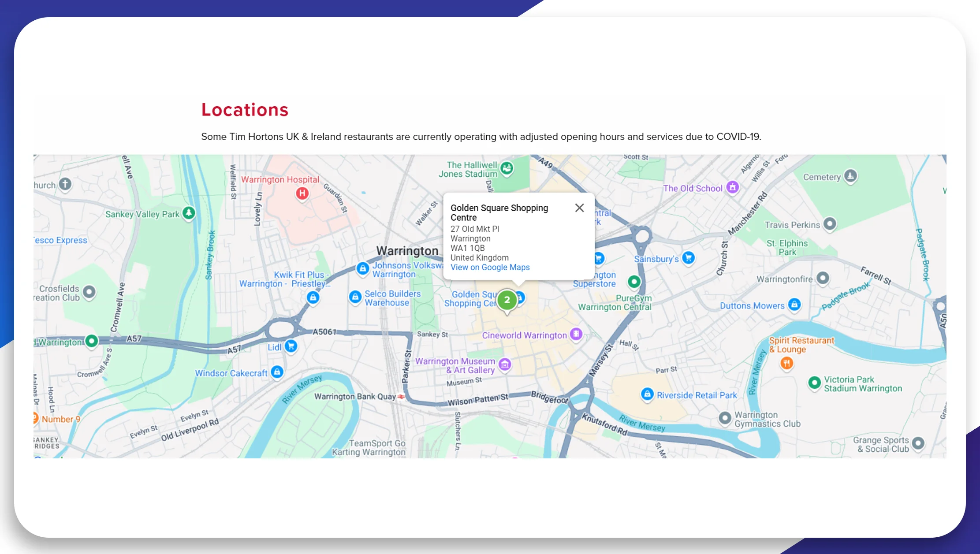
Task: Click the St. Elphins Park label
Action: pos(787,248)
